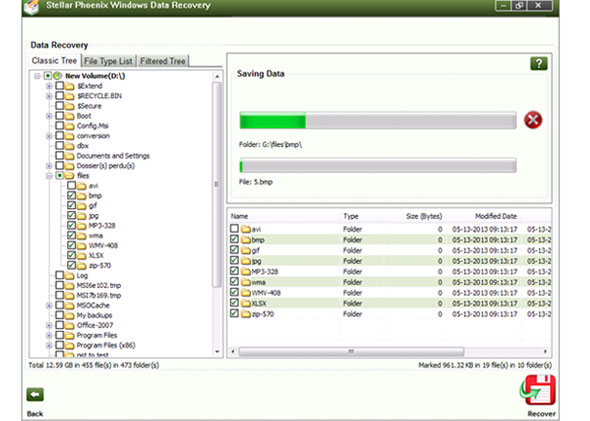
Task: Switch to the Filtered Tree tab
Action: [x=163, y=61]
